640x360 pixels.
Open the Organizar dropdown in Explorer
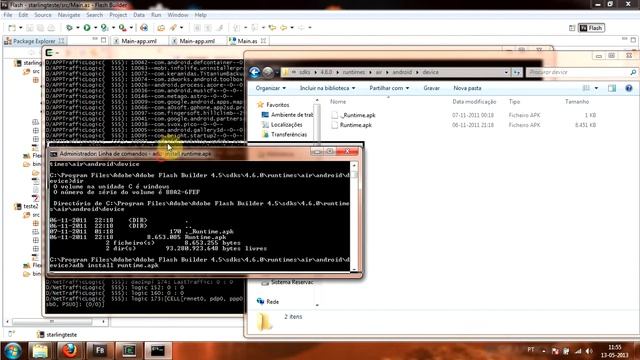click(x=271, y=88)
